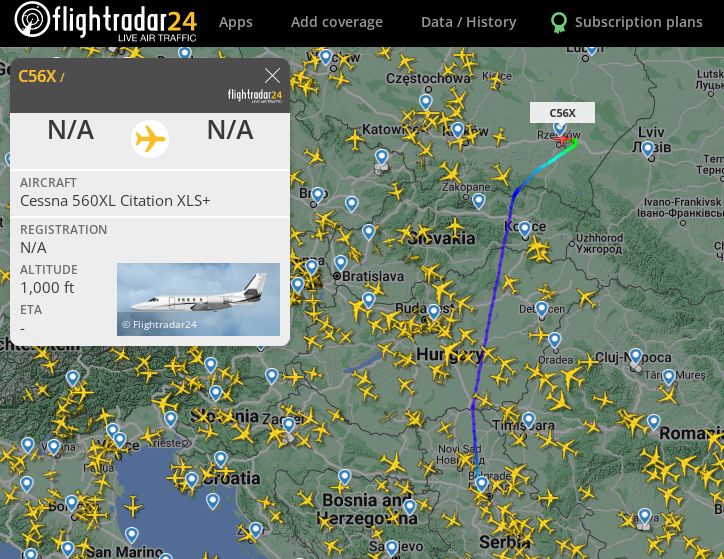The height and width of the screenshot is (559, 724).
Task: Click the red selected C56X aircraft near Rzeszów
Action: tap(560, 140)
